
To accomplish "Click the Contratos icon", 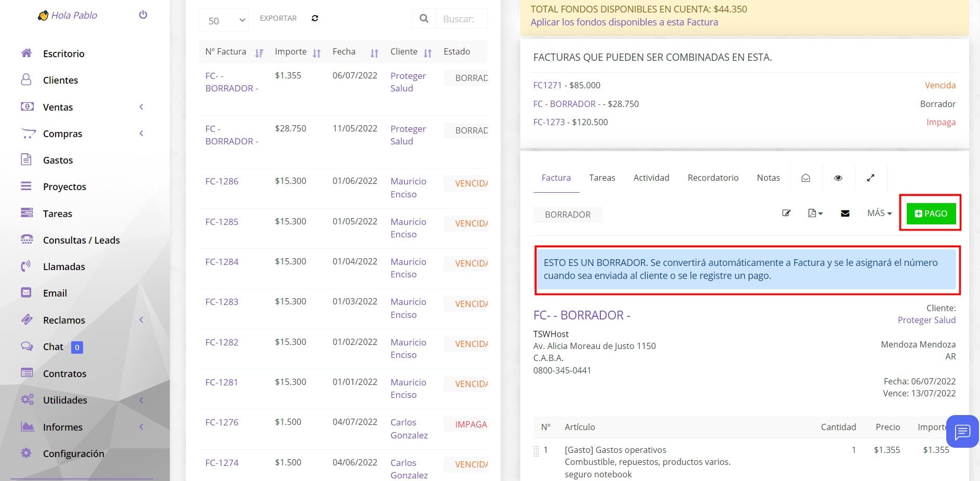I will coord(26,373).
